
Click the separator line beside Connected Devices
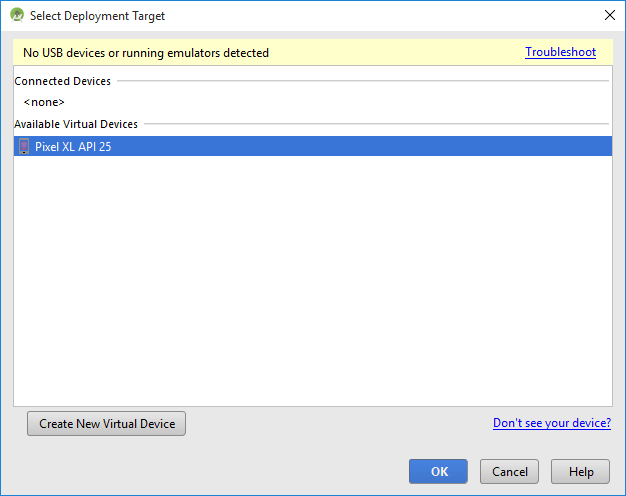tap(360, 81)
